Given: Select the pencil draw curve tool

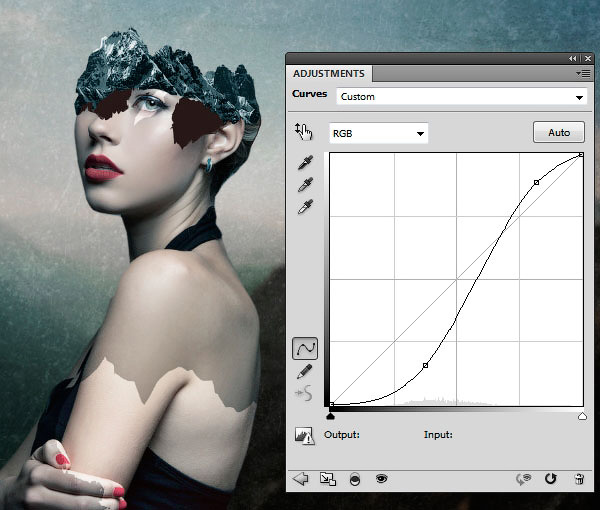Looking at the screenshot, I should 305,372.
